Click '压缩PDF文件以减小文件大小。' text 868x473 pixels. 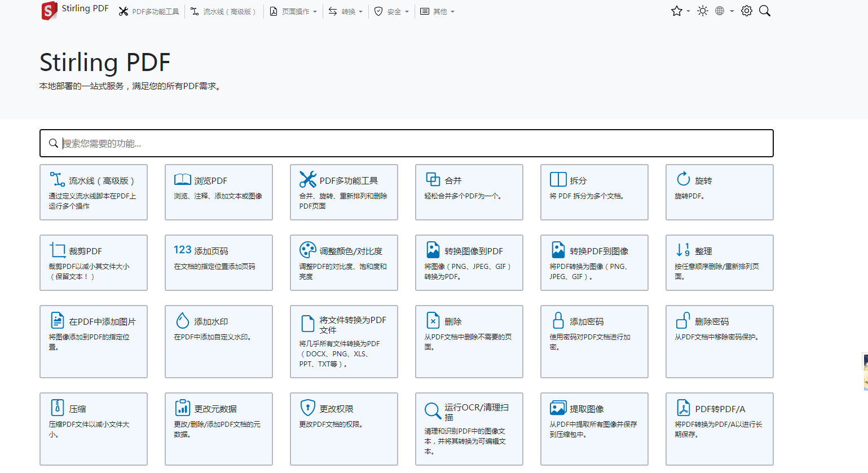click(89, 430)
